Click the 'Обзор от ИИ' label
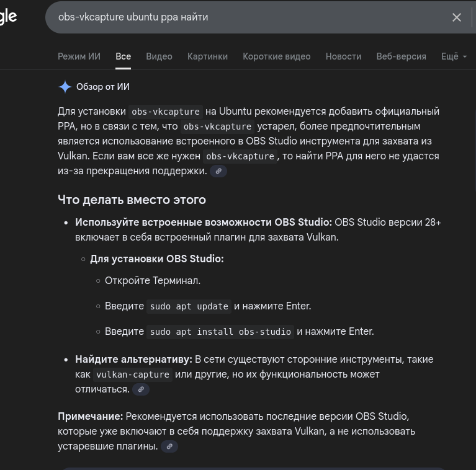This screenshot has width=476, height=470. [103, 87]
